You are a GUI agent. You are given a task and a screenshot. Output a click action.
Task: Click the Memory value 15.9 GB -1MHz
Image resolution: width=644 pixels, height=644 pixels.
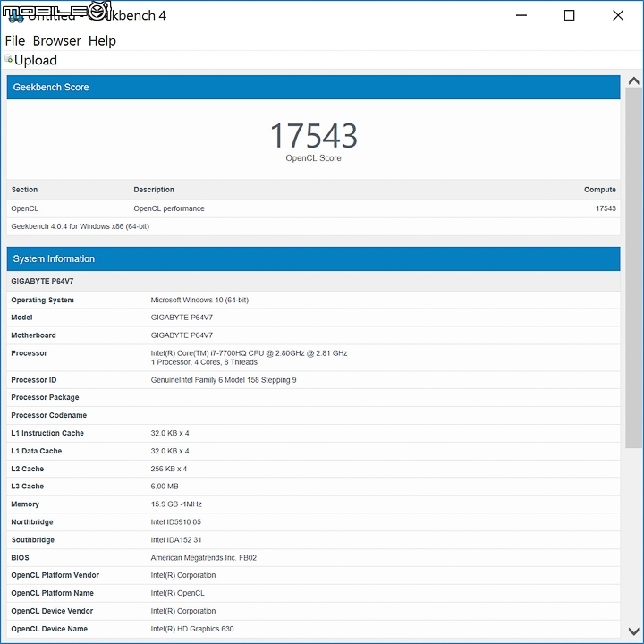176,504
